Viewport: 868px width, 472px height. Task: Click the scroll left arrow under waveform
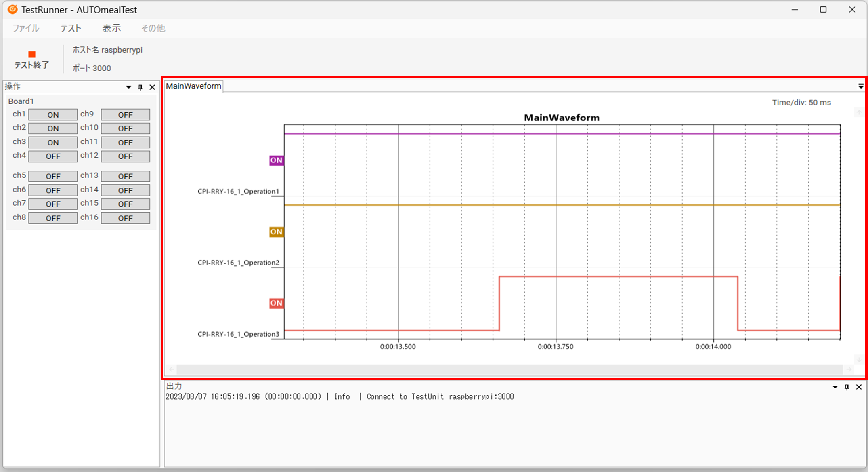172,369
